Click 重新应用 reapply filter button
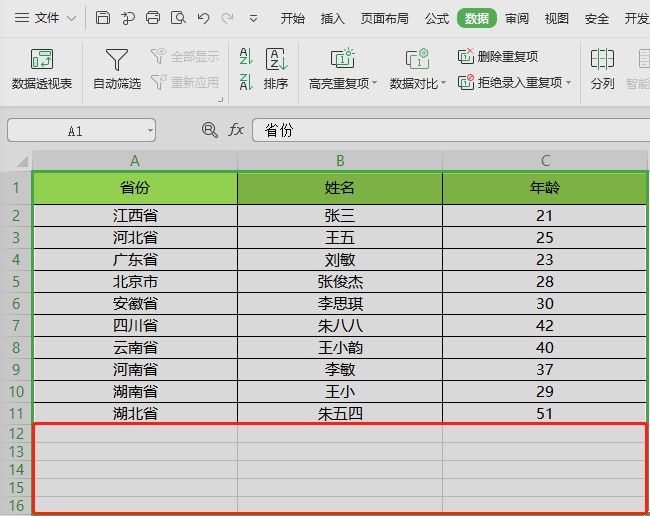 [x=185, y=82]
